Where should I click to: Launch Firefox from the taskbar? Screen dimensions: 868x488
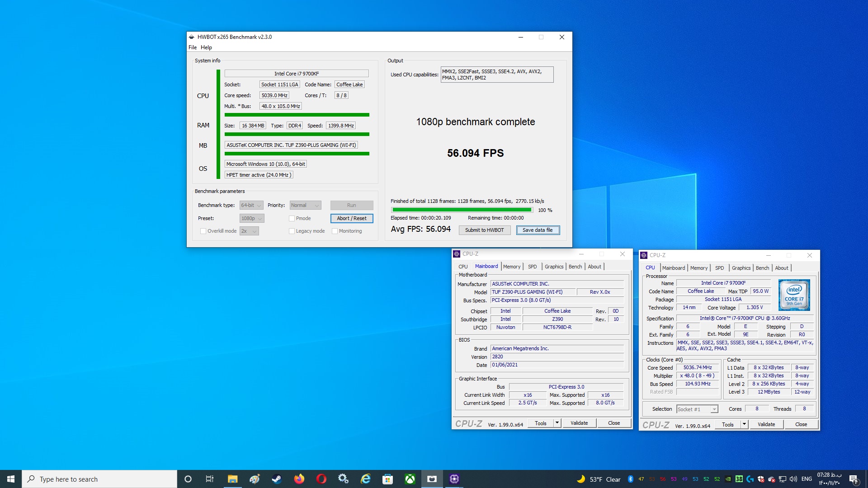[x=299, y=479]
